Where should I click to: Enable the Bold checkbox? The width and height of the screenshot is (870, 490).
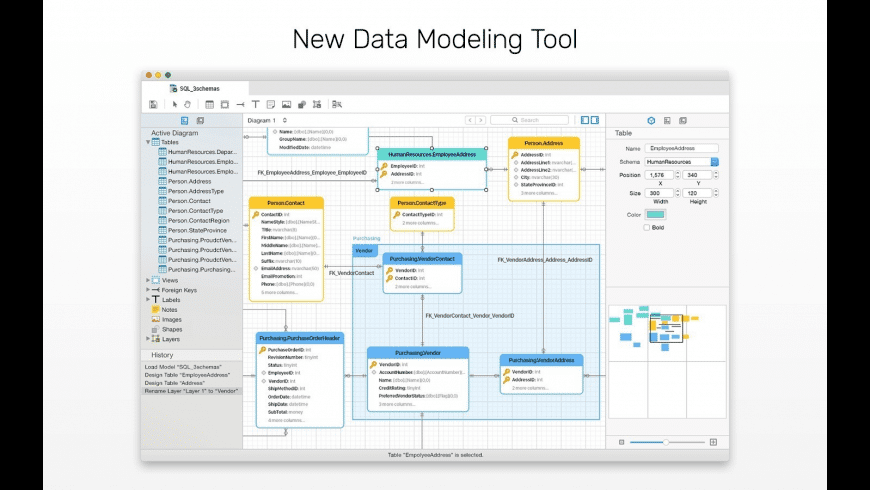(646, 228)
